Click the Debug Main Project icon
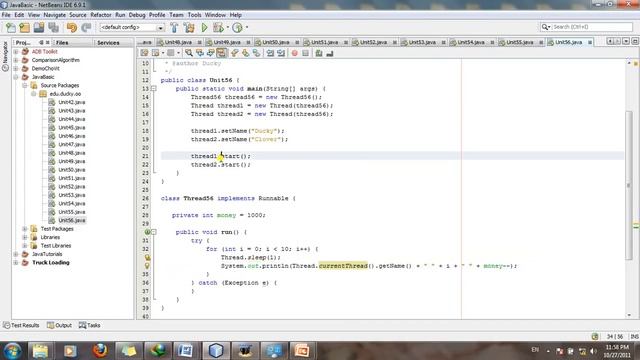The image size is (640, 360). (x=218, y=28)
